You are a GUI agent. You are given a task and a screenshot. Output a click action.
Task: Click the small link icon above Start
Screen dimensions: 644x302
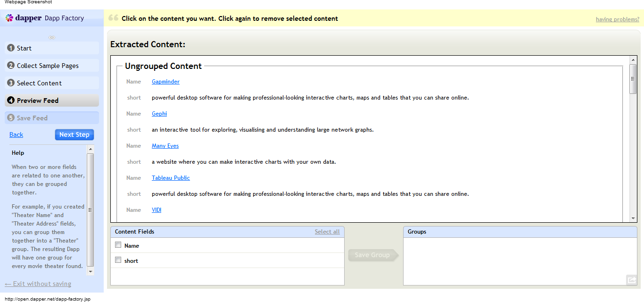click(x=52, y=37)
